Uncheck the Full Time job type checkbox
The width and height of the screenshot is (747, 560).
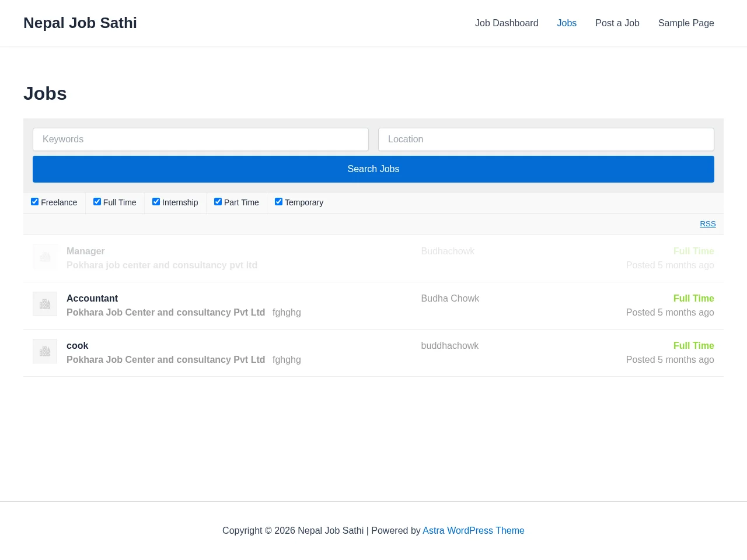[x=97, y=202]
